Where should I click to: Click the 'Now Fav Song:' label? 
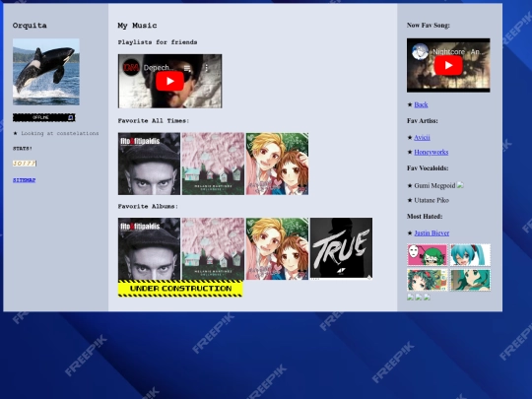pyautogui.click(x=429, y=25)
